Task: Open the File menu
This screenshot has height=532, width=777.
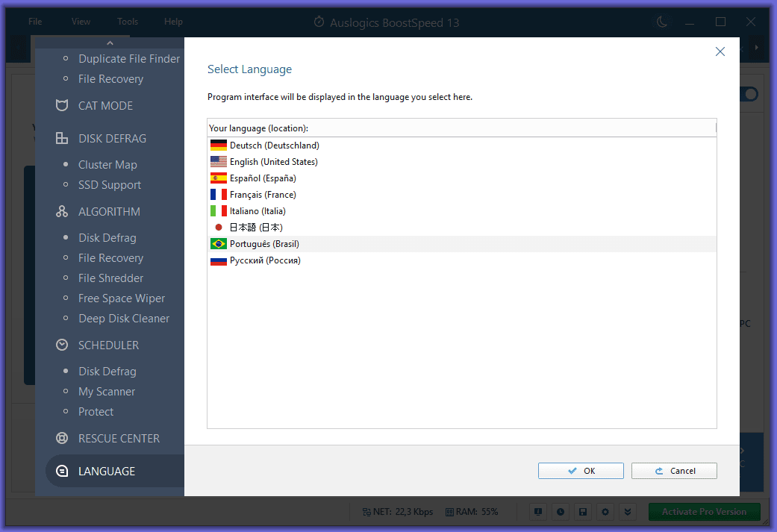Action: pos(35,22)
